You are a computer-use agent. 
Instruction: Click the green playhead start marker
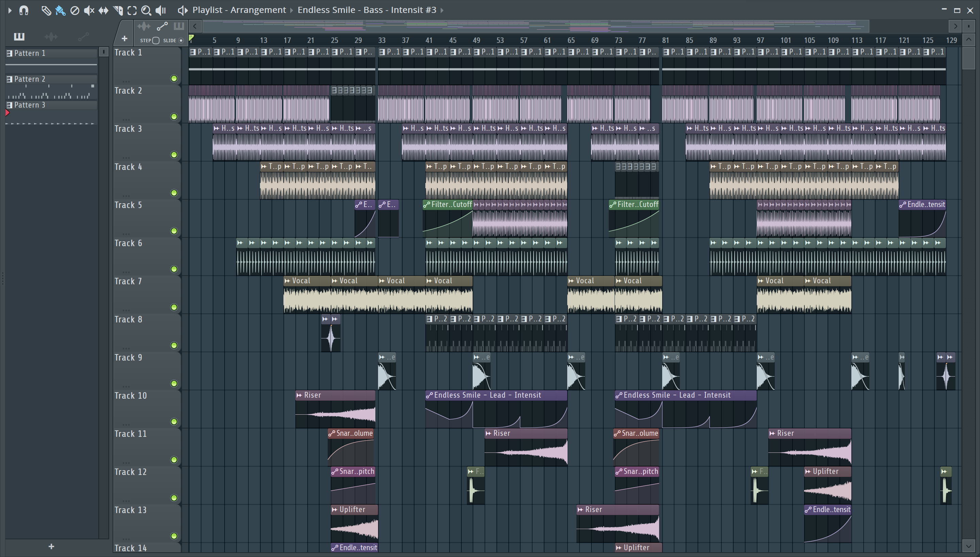coord(191,38)
